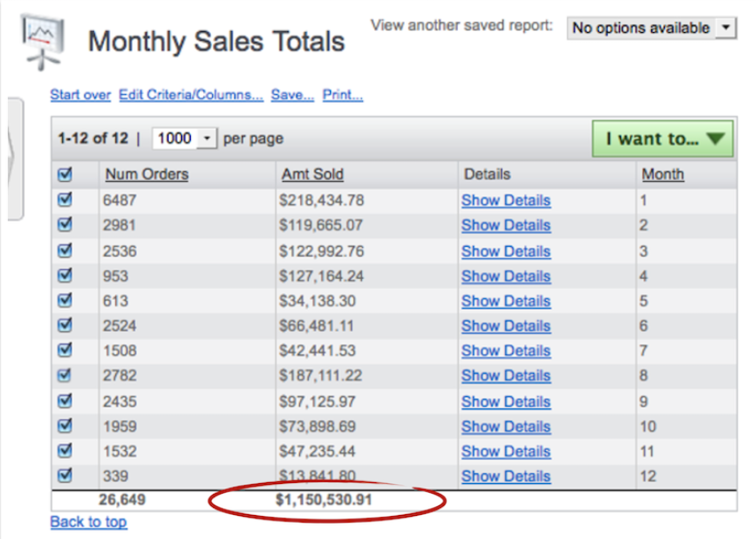
Task: Open the 'I want to...' menu
Action: click(663, 139)
